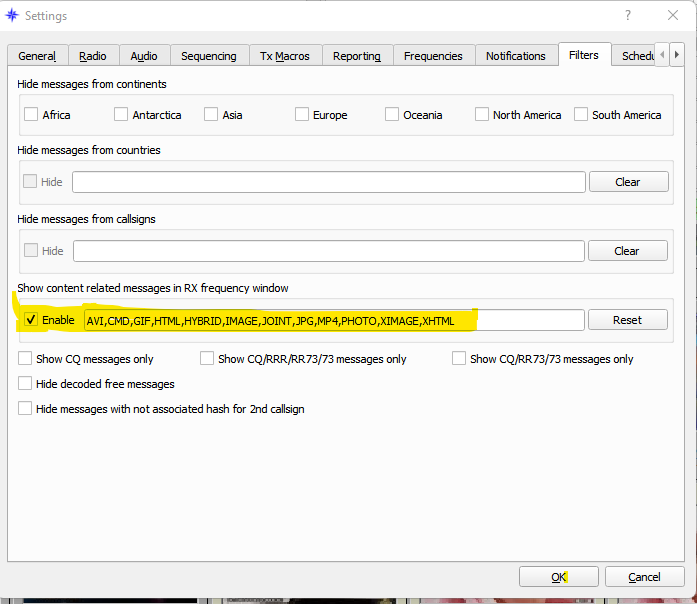Screen dimensions: 697x604
Task: Go to the Notifications tab
Action: 515,56
